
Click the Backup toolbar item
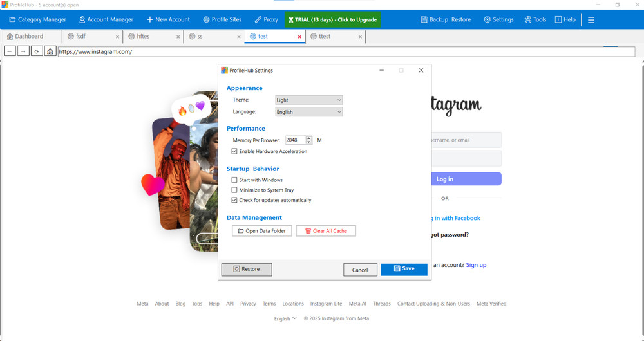point(434,19)
